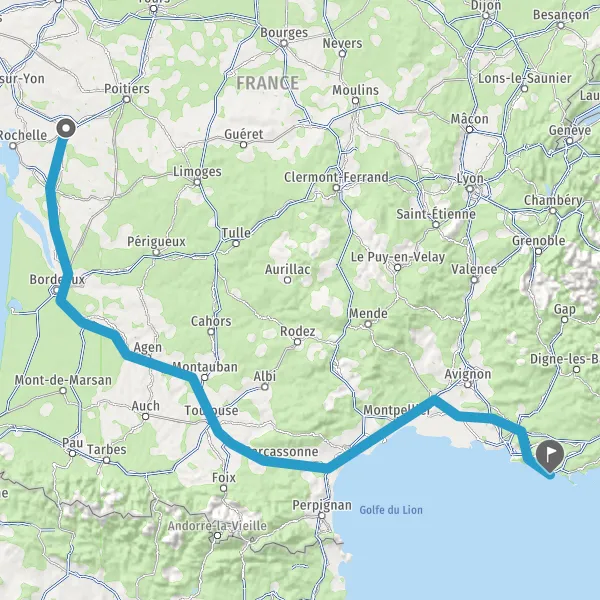600x600 pixels.
Task: Click the route start circle marker
Action: pos(66,129)
